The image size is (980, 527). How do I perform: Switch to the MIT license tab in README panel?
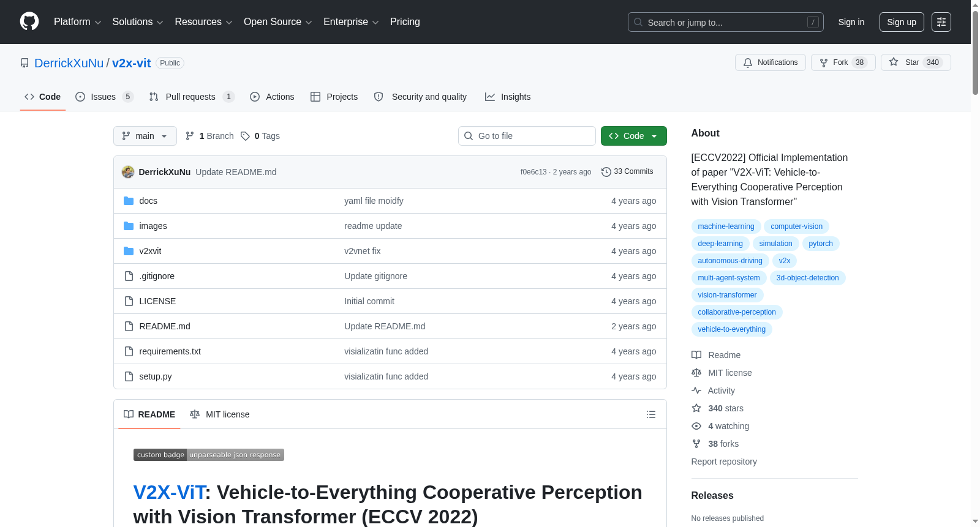pos(220,414)
